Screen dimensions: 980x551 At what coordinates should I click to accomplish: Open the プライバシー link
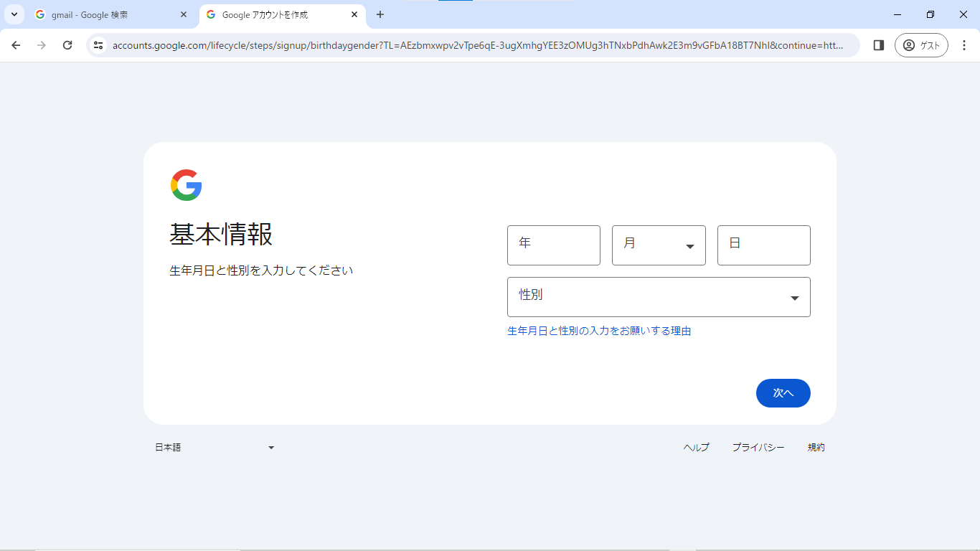[758, 447]
